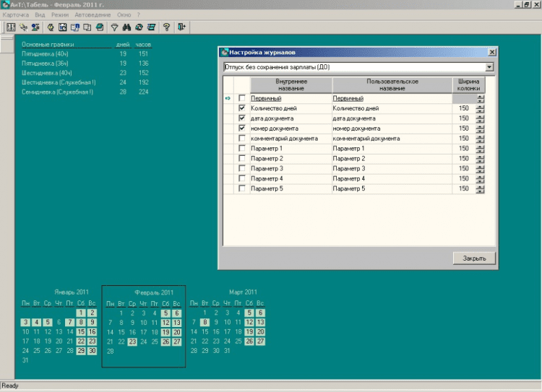Screen dimensions: 542x392
Task: Click the first grid icon in toolbar
Action: (12, 27)
